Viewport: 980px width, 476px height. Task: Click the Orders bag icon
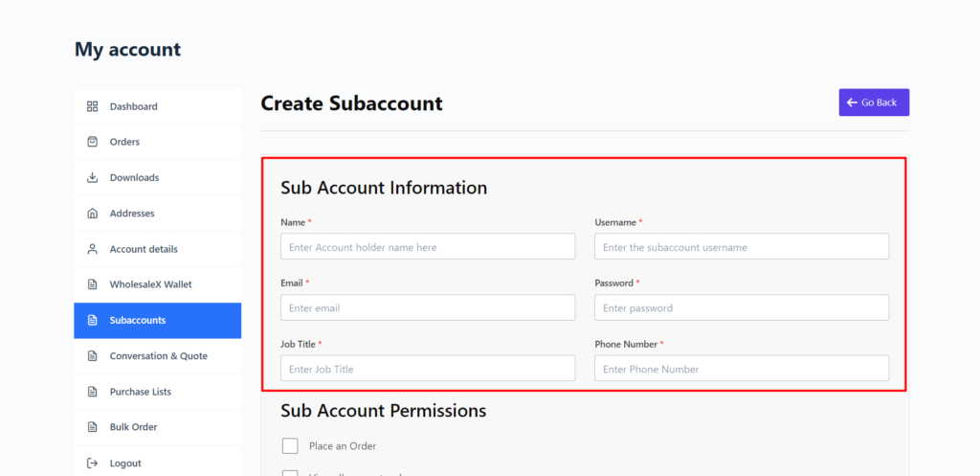93,142
